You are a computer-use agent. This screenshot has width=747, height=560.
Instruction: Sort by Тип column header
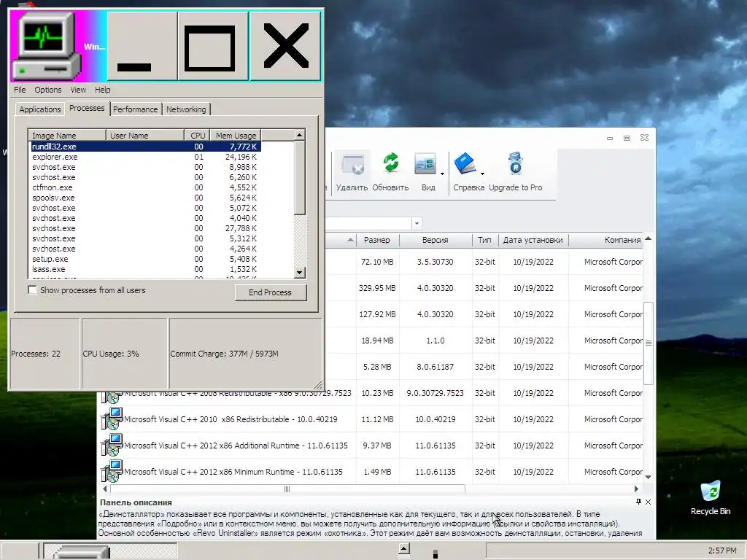(484, 240)
